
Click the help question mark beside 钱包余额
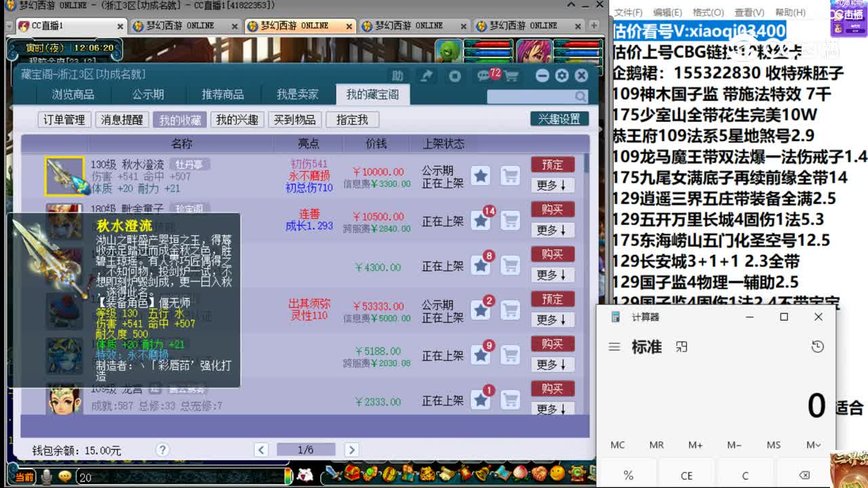click(162, 449)
